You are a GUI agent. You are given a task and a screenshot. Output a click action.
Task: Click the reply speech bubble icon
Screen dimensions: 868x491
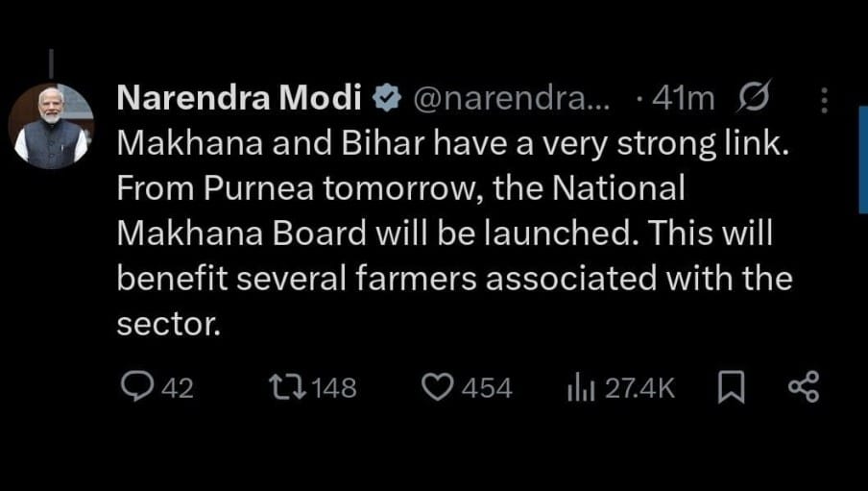(x=136, y=387)
